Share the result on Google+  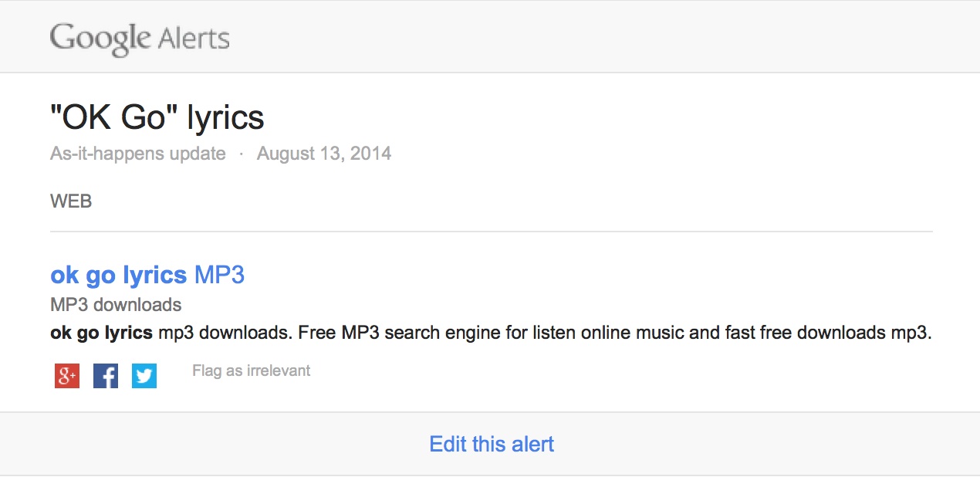coord(67,376)
